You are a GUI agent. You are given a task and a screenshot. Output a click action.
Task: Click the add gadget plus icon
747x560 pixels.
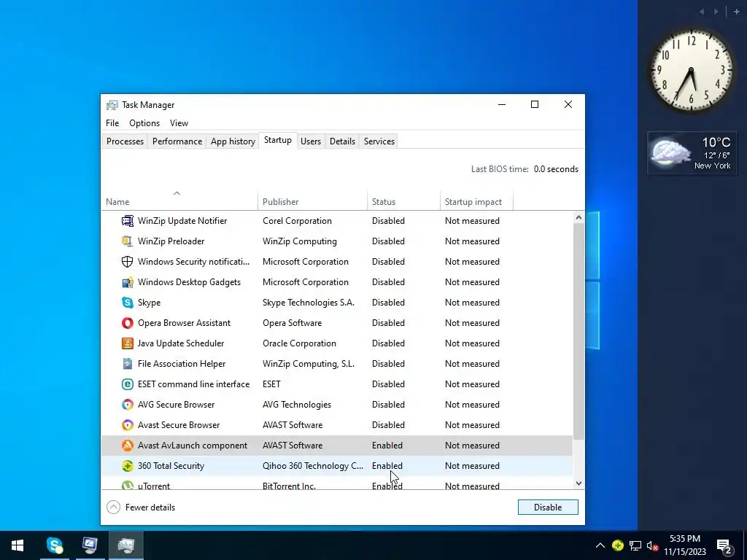[737, 12]
